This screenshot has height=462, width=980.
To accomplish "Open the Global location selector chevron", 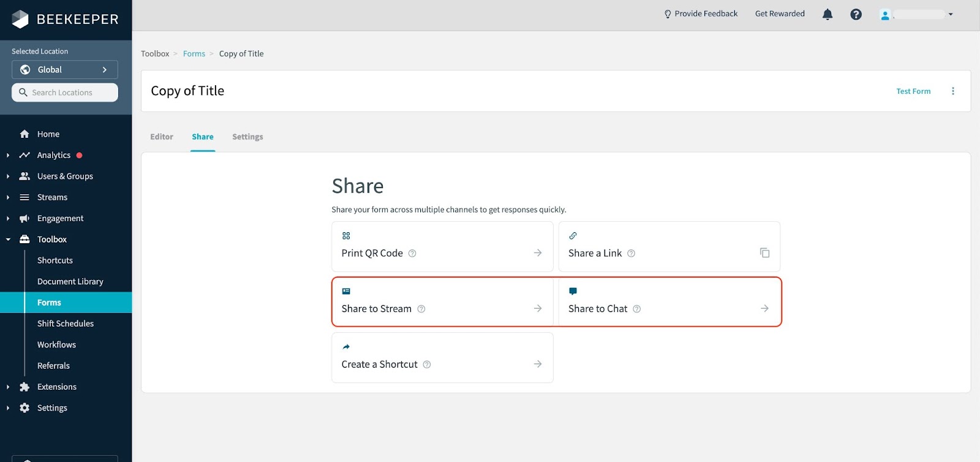I will [105, 70].
